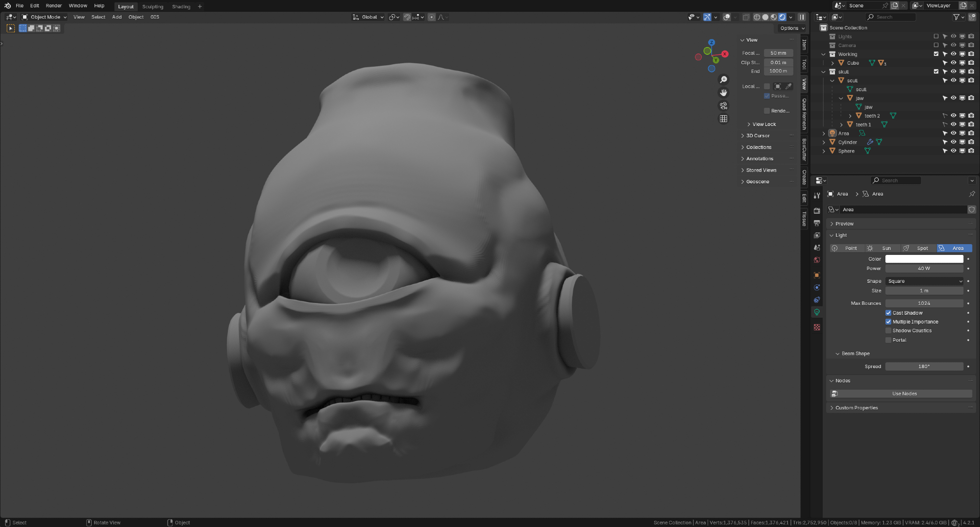Click the pan hand icon in viewport

point(723,93)
